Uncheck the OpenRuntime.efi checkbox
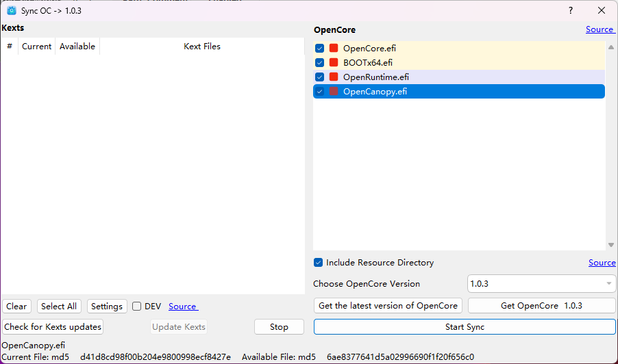Viewport: 618px width, 364px height. tap(320, 77)
